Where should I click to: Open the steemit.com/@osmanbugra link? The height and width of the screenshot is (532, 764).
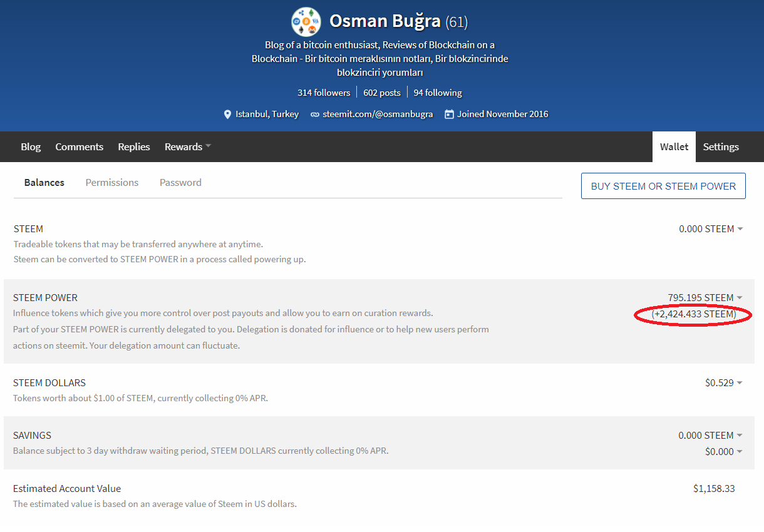[378, 114]
